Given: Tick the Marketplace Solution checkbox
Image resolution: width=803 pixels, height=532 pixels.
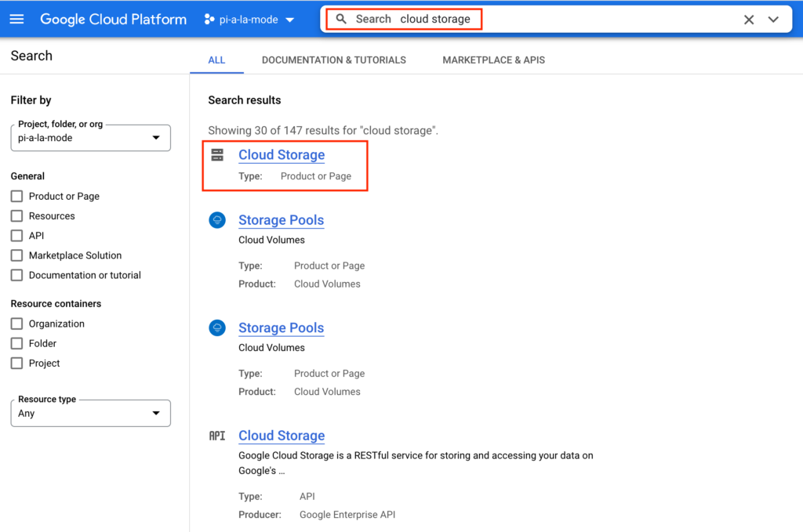Looking at the screenshot, I should [17, 255].
